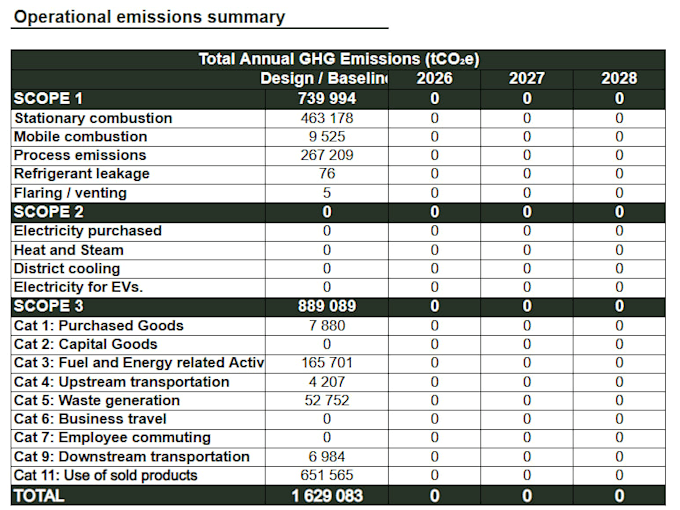
Task: Select the 'Cat 1: Purchased Goods' label
Action: (x=99, y=326)
